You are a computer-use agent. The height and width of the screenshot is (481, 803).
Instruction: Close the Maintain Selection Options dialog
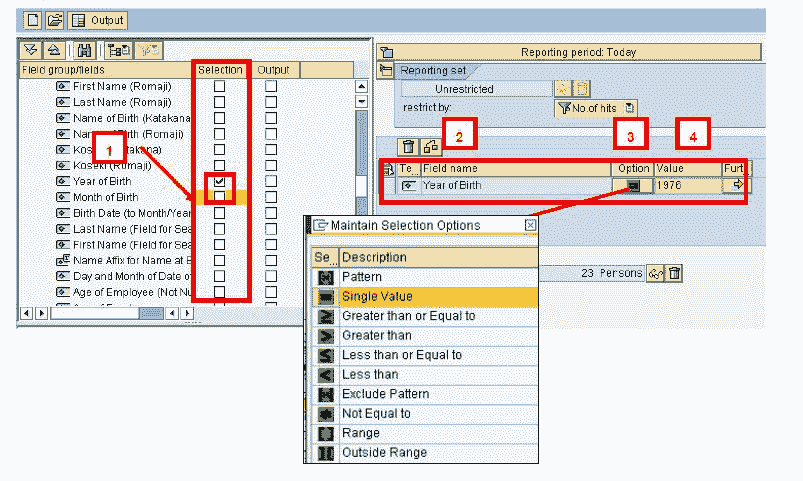(x=531, y=225)
